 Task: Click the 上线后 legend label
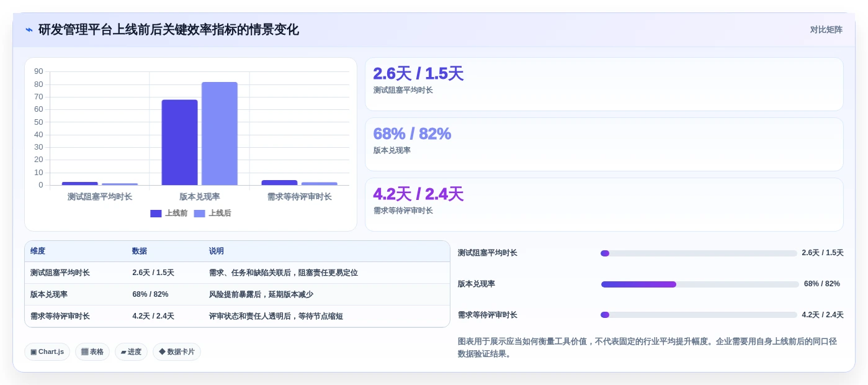tap(220, 214)
